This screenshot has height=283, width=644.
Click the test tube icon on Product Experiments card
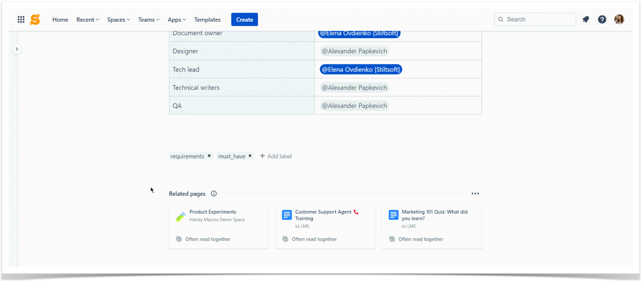(180, 216)
